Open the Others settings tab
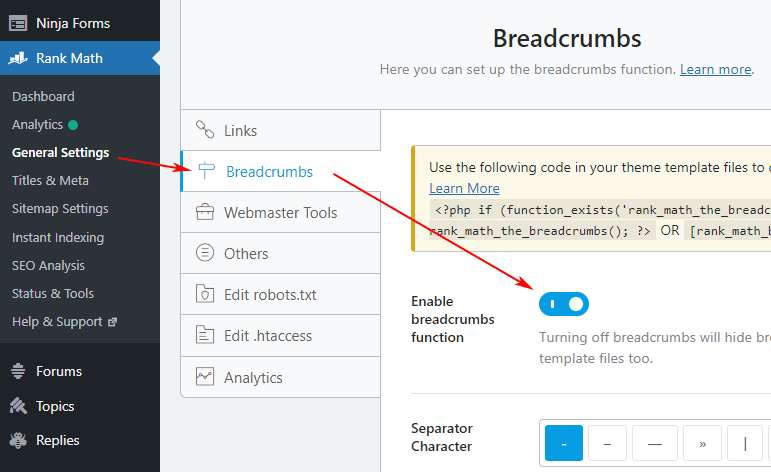Image resolution: width=771 pixels, height=472 pixels. [280, 253]
